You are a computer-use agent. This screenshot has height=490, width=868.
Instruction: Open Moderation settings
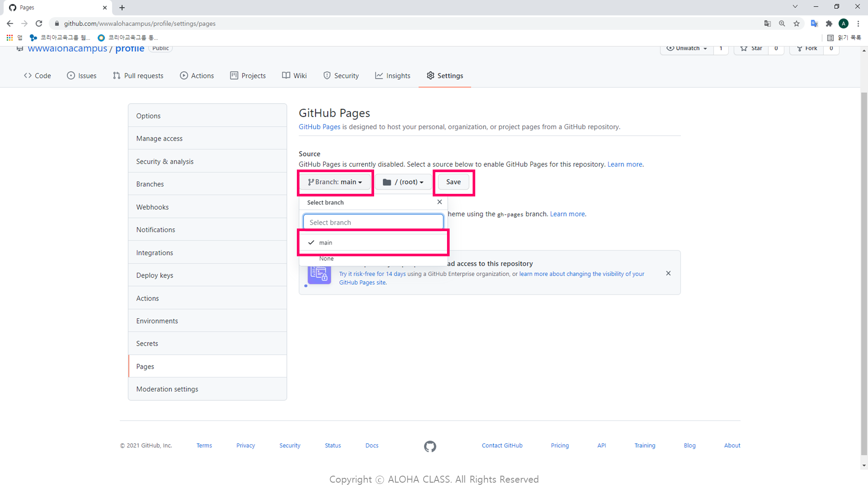pyautogui.click(x=207, y=389)
